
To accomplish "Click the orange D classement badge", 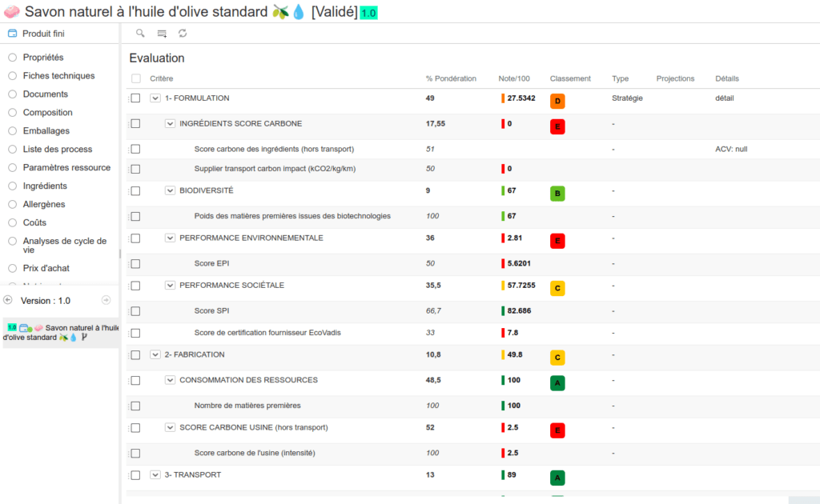I will (x=557, y=101).
